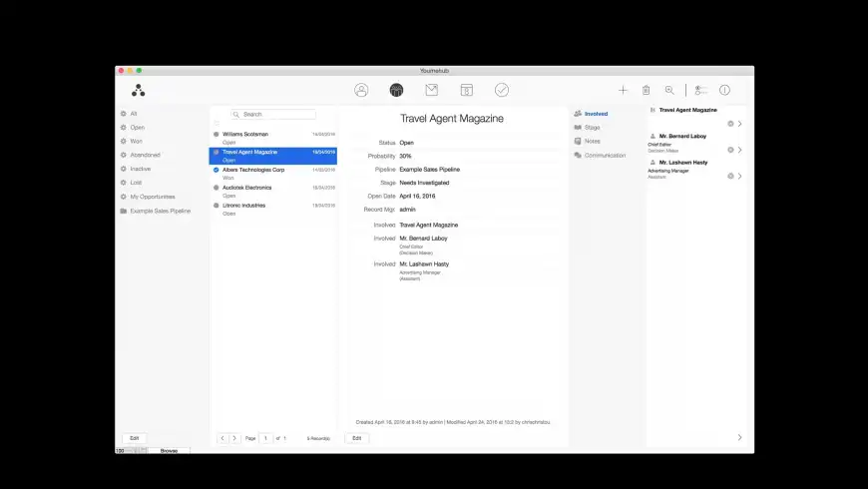Select the All filter
The height and width of the screenshot is (489, 868).
pos(134,114)
